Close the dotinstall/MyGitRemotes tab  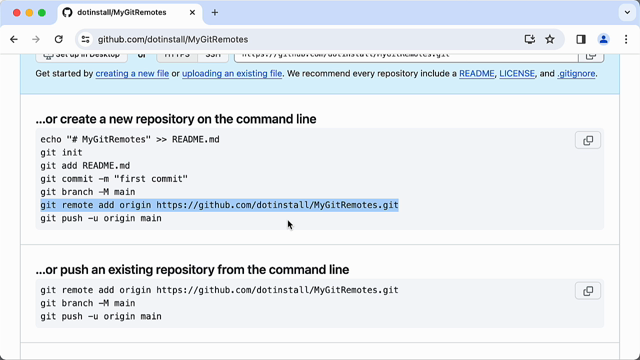pos(192,13)
